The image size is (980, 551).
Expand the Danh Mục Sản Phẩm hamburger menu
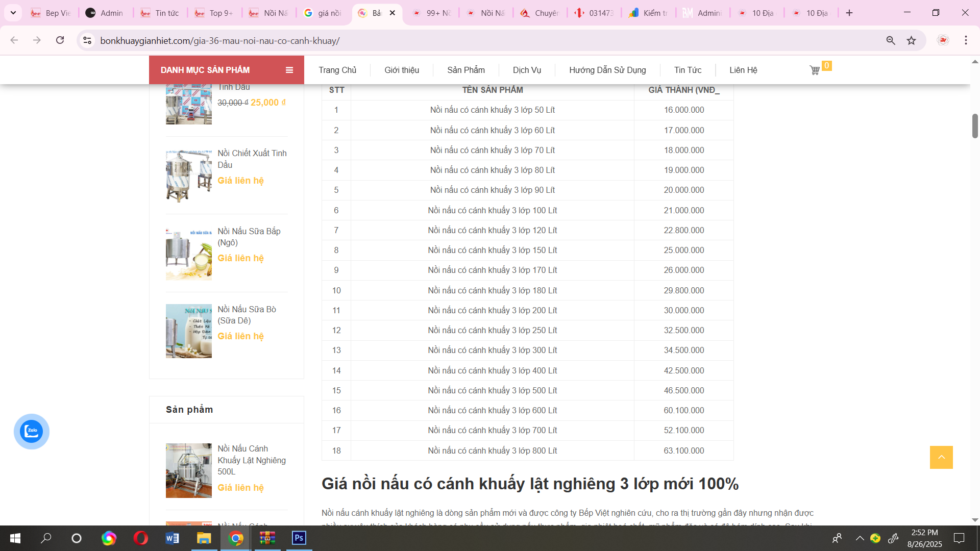pyautogui.click(x=289, y=70)
